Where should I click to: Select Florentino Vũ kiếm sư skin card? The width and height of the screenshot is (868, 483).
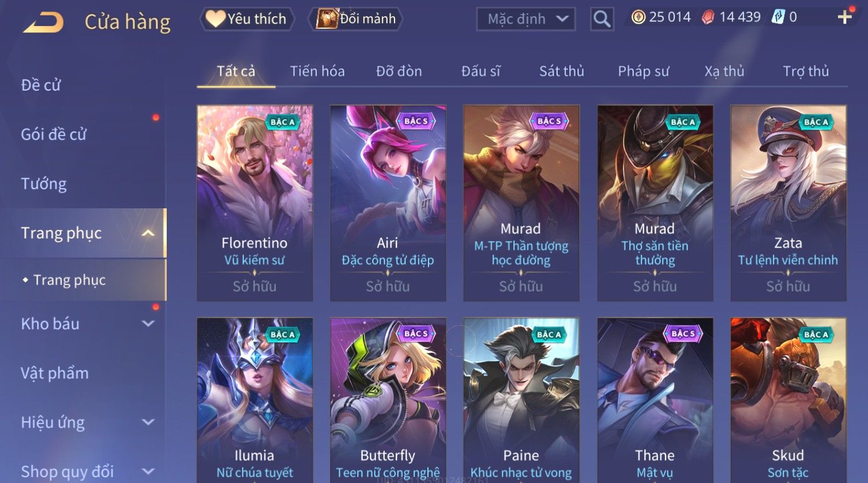[x=255, y=203]
